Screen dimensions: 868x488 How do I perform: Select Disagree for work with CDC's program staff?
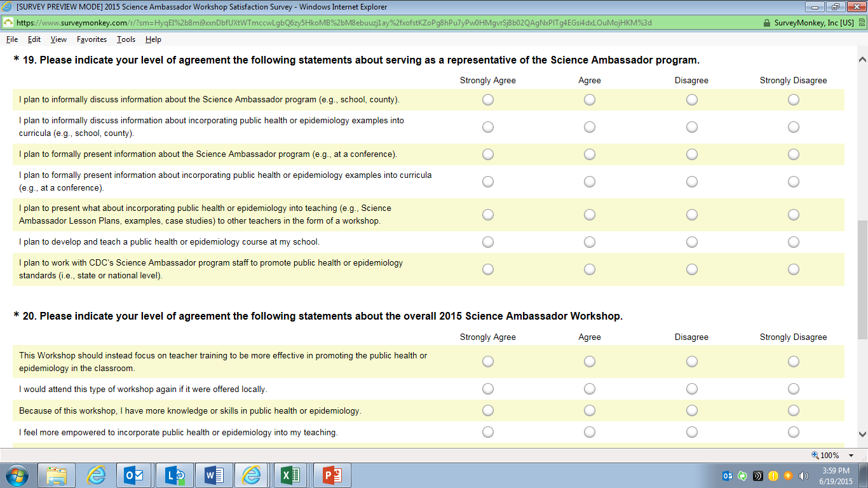point(692,269)
